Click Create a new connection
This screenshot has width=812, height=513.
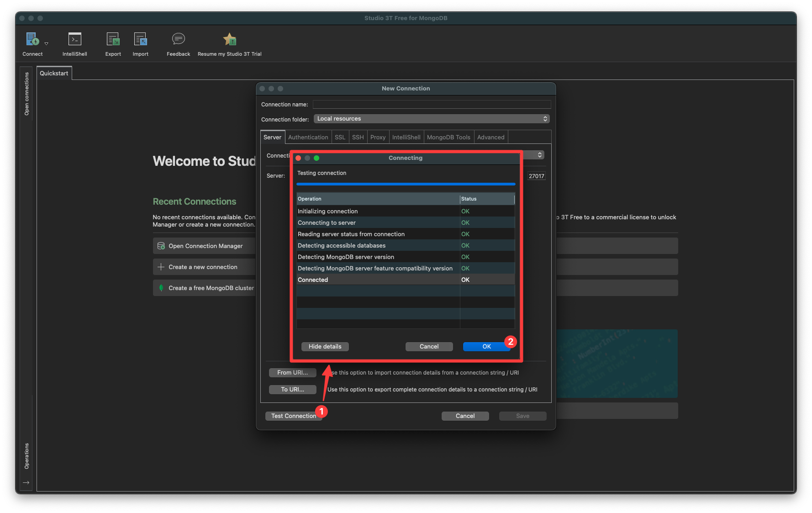(x=205, y=267)
